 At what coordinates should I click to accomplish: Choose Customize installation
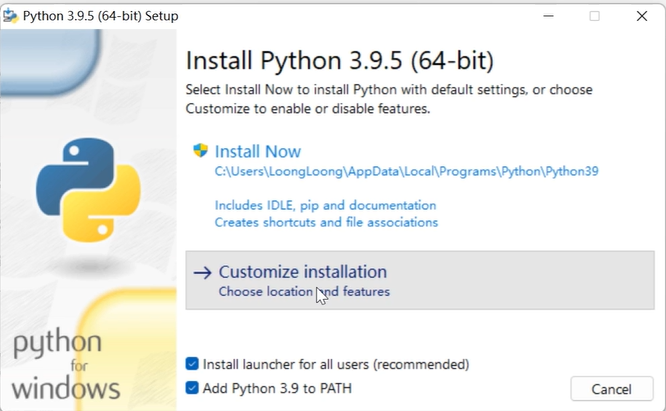point(420,280)
